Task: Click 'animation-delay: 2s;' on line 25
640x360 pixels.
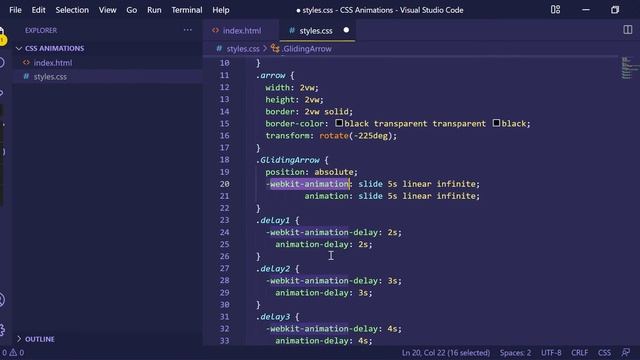Action: 324,244
